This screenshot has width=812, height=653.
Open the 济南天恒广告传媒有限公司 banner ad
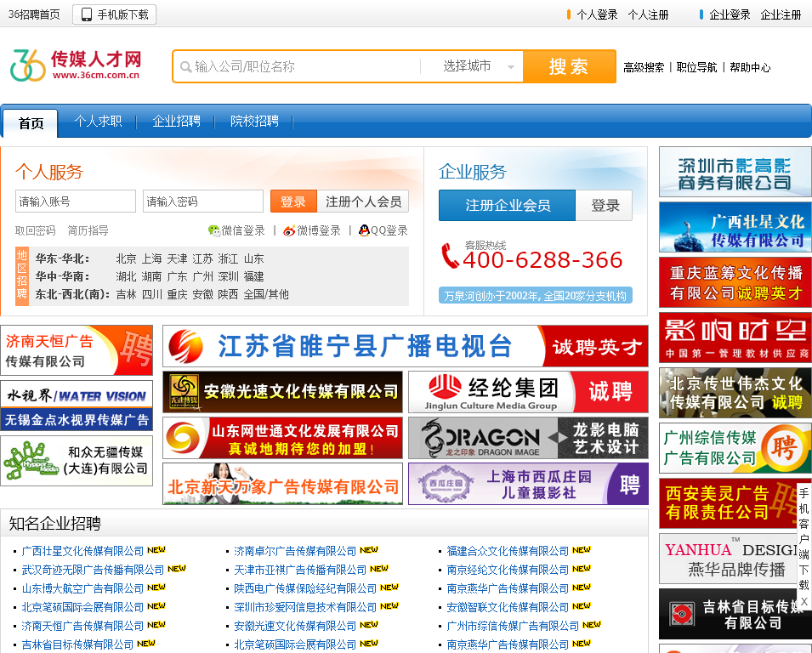pos(77,350)
